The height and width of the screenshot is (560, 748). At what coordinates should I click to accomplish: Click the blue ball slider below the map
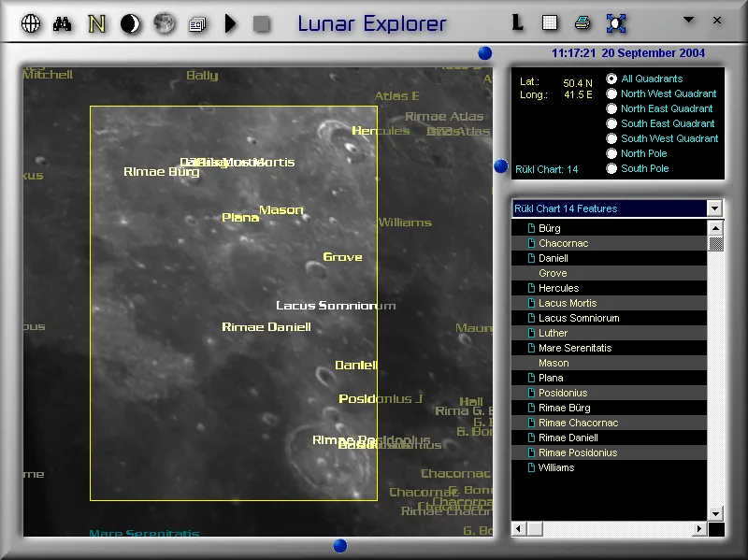point(339,545)
